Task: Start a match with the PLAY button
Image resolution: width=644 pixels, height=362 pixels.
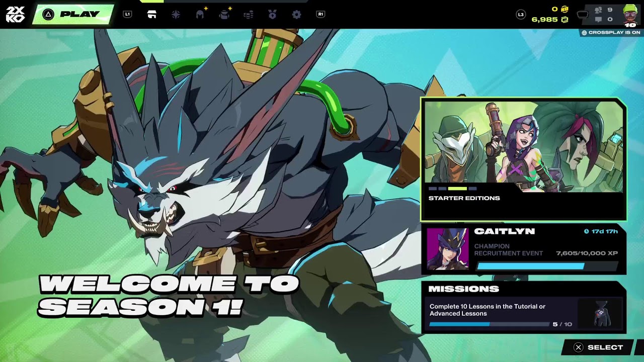Action: point(73,14)
